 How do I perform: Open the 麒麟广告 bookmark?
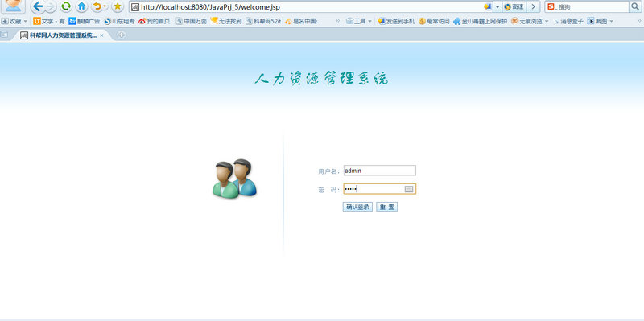tap(85, 21)
